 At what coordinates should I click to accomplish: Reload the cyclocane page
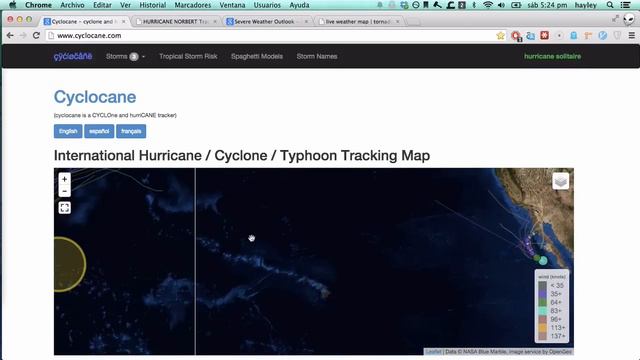36,36
